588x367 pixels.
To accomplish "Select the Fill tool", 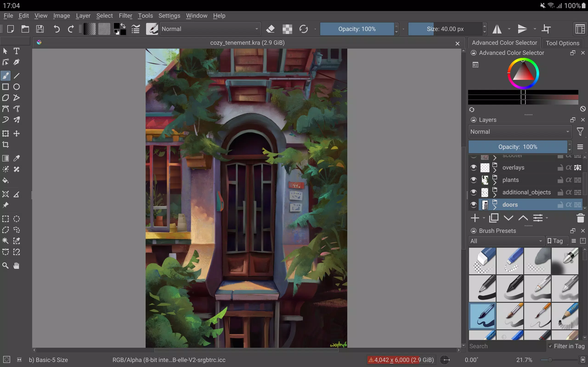I will pyautogui.click(x=6, y=181).
